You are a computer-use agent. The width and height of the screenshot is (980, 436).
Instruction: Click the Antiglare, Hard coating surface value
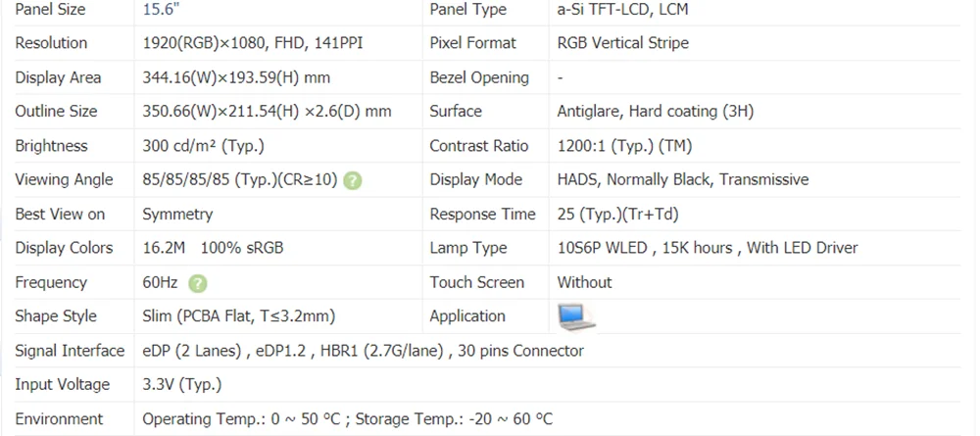click(x=655, y=111)
